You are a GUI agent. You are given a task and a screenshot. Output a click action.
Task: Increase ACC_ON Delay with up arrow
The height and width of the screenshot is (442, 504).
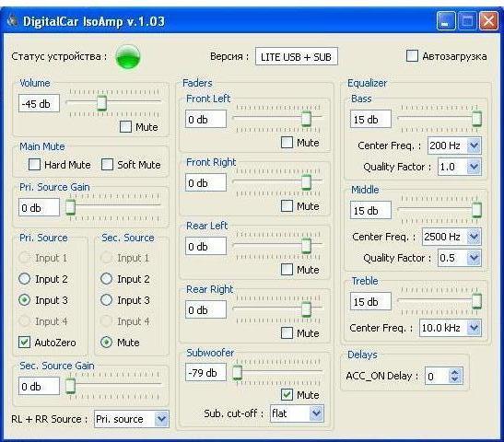454,373
